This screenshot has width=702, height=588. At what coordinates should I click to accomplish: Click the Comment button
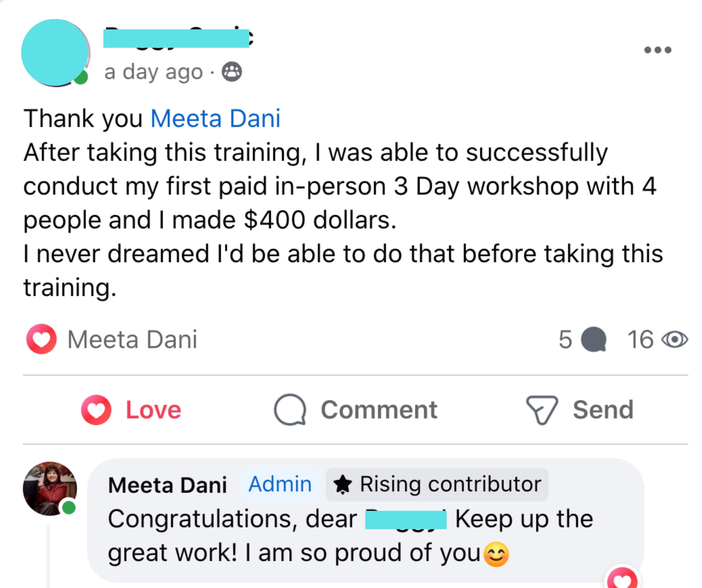click(x=356, y=410)
